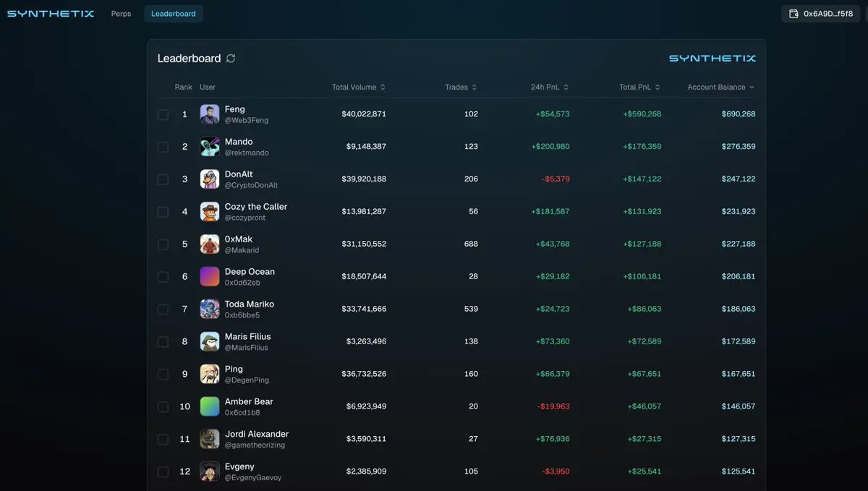The width and height of the screenshot is (868, 491).
Task: Sort by Account Balance column
Action: [721, 87]
